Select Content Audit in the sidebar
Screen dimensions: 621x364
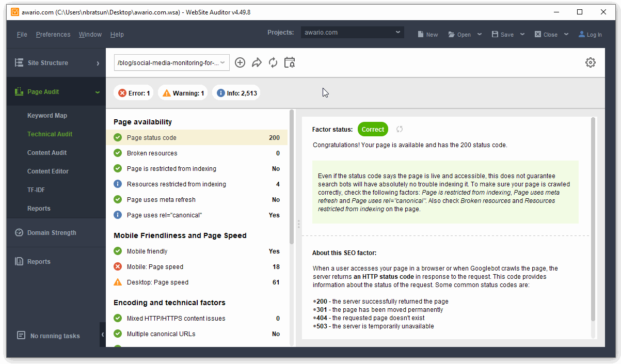coord(47,153)
